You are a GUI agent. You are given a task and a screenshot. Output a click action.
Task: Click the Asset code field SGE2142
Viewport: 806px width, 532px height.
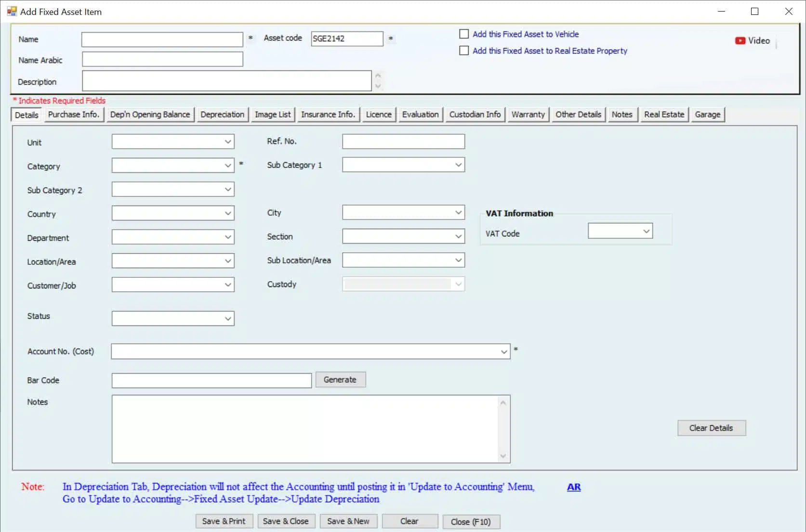click(x=347, y=39)
